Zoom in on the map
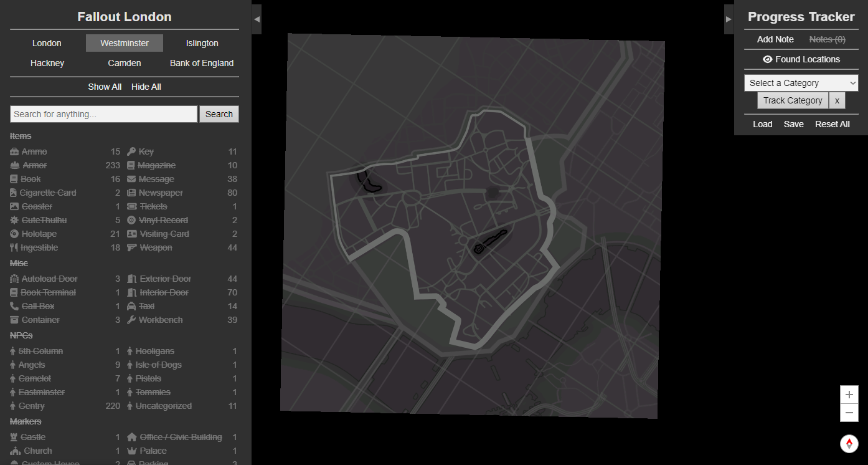The height and width of the screenshot is (465, 868). [x=849, y=395]
